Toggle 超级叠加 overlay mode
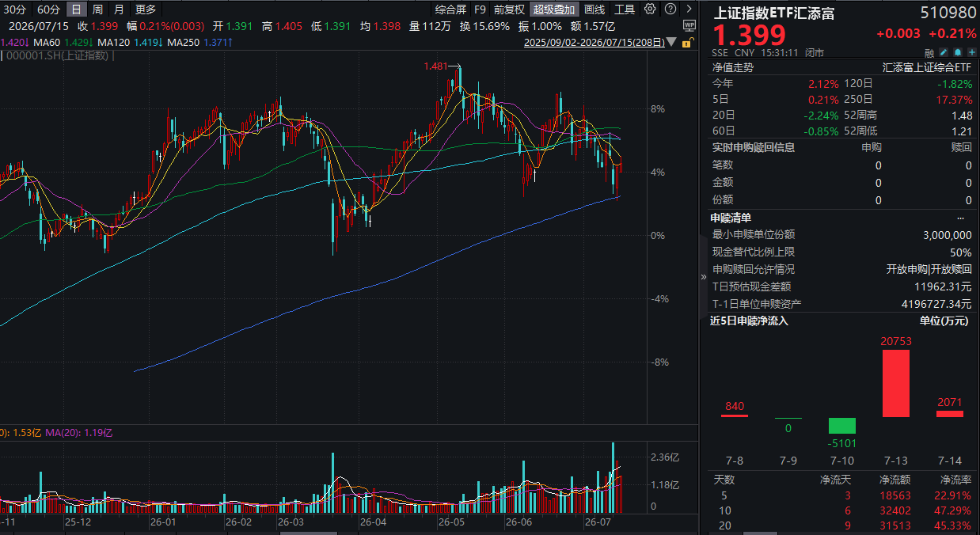This screenshot has width=980, height=535. click(554, 9)
